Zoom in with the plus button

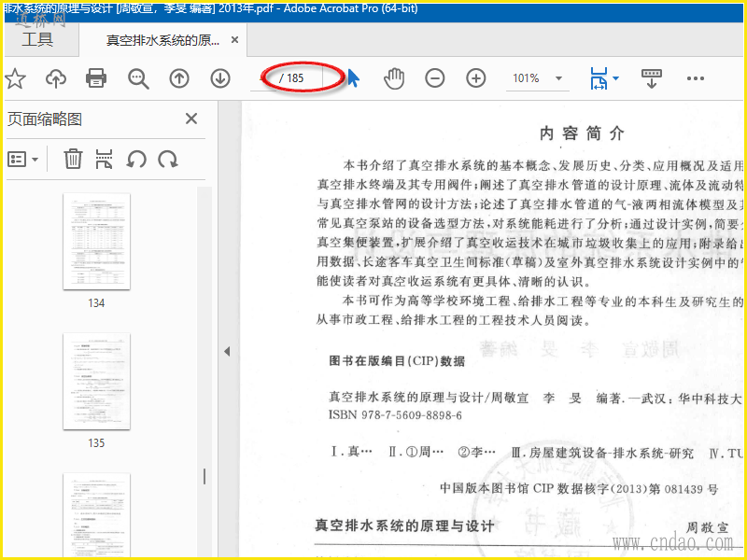pos(476,78)
